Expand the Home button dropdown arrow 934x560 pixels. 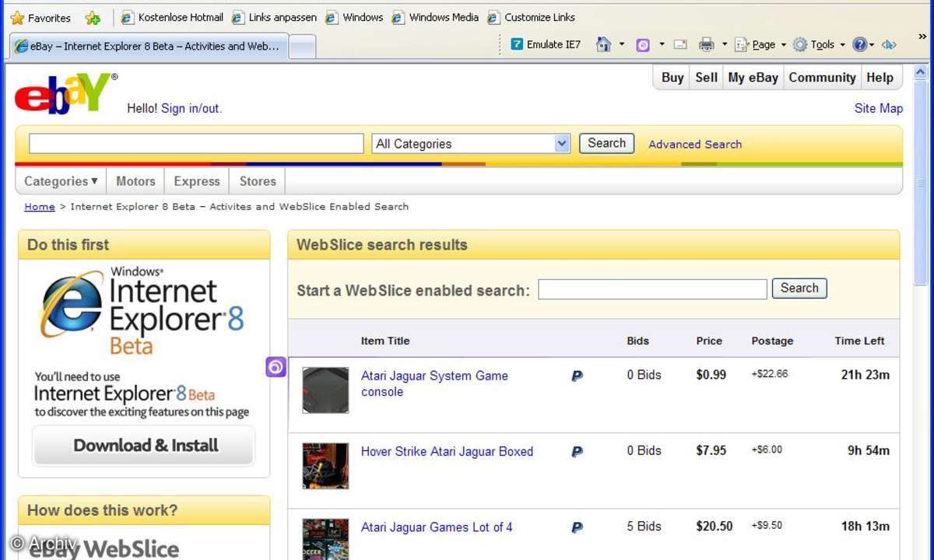pos(622,44)
